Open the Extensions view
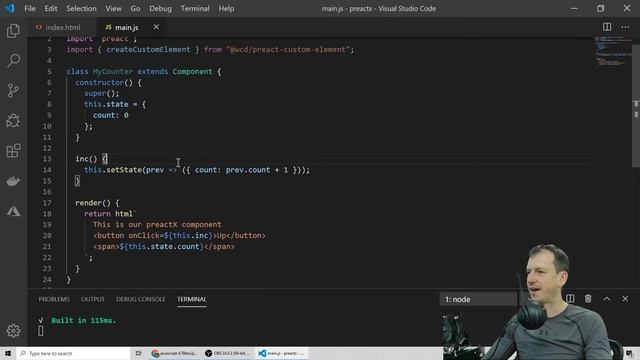This screenshot has width=640, height=360. click(13, 151)
